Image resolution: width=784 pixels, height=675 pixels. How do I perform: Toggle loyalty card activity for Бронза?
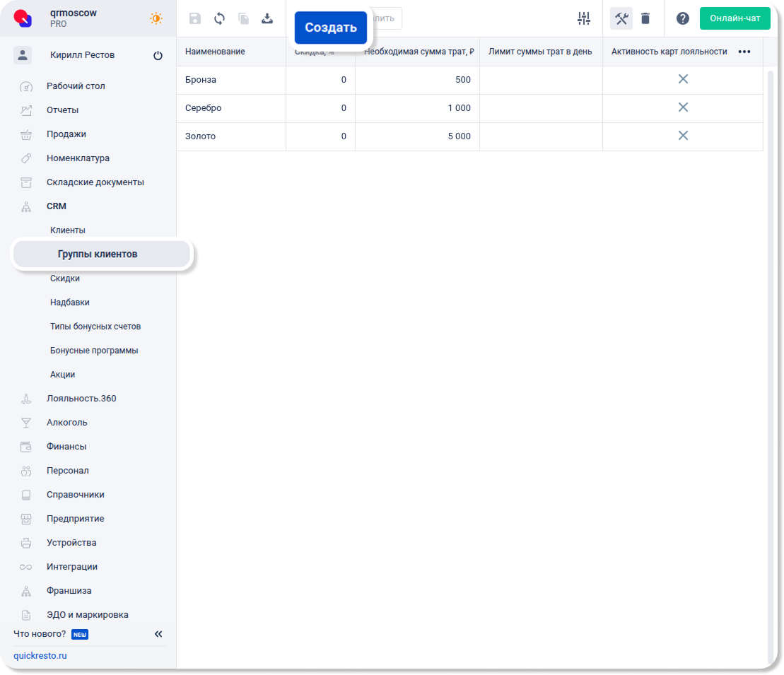tap(683, 79)
